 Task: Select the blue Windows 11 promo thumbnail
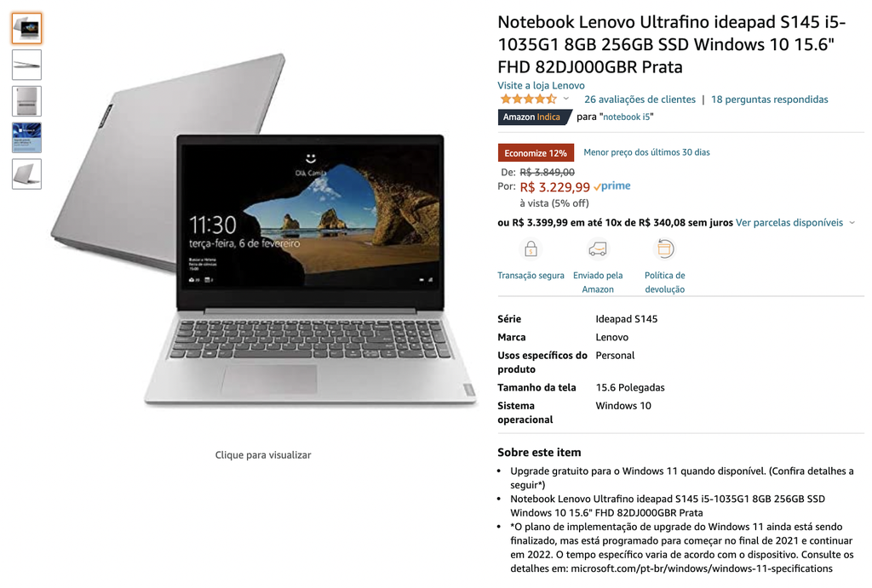pos(26,138)
